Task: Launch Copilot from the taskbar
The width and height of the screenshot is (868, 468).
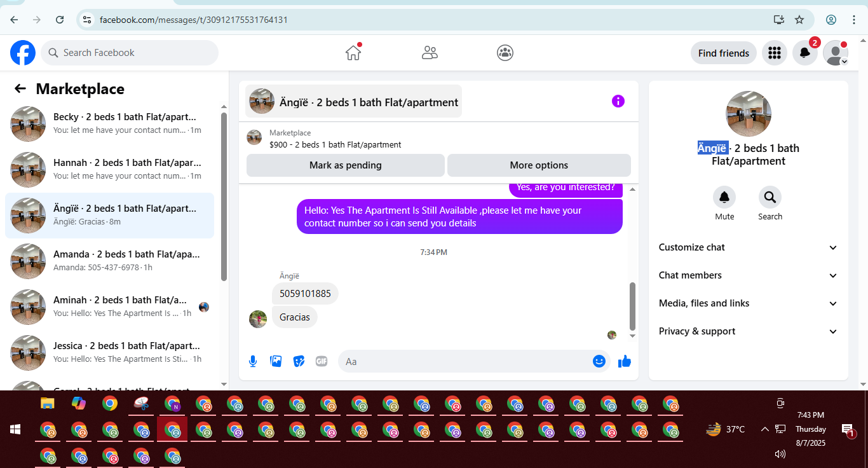Action: pyautogui.click(x=79, y=403)
